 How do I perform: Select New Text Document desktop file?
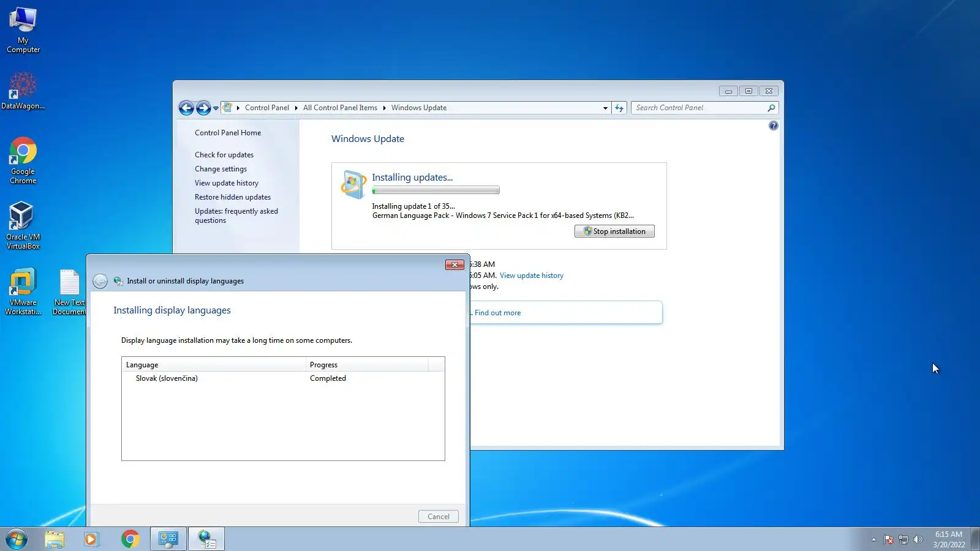[69, 291]
